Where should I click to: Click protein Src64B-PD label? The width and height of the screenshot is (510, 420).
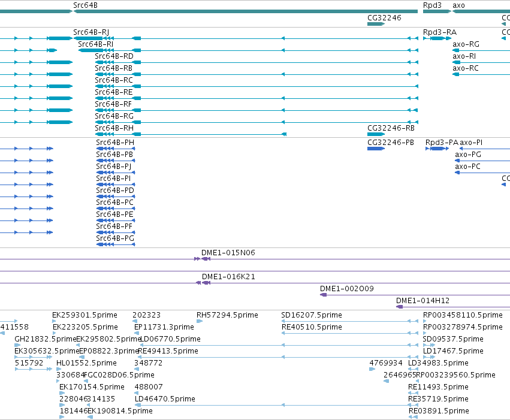(115, 191)
